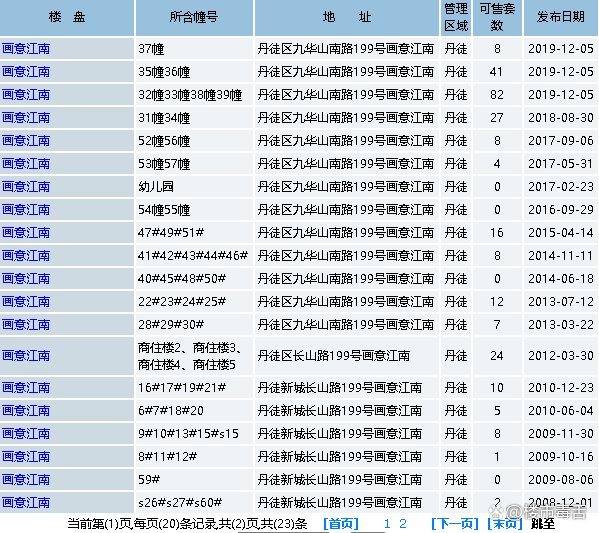
Task: Open 画意江南 link for s26#s27#s60# row
Action: (x=26, y=502)
